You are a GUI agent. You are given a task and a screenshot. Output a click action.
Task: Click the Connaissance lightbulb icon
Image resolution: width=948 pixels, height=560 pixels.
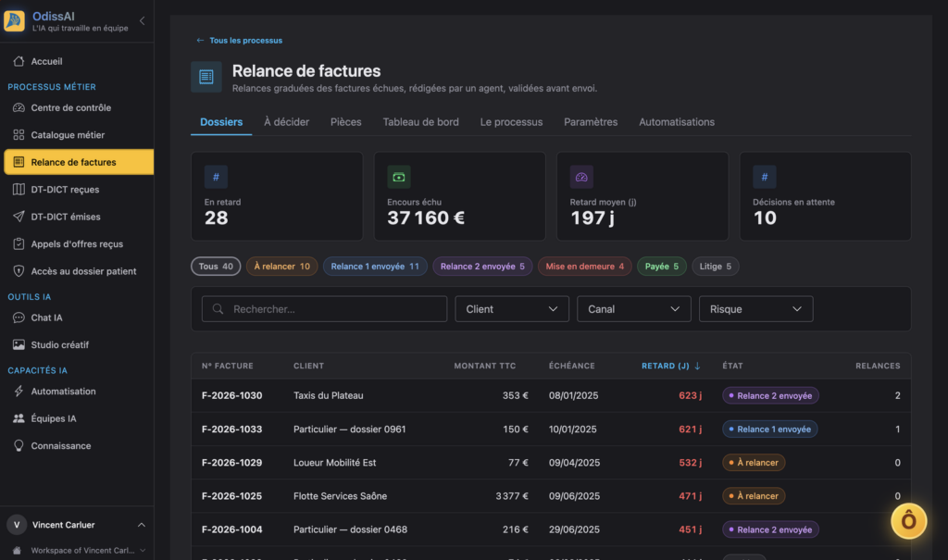[x=19, y=446]
